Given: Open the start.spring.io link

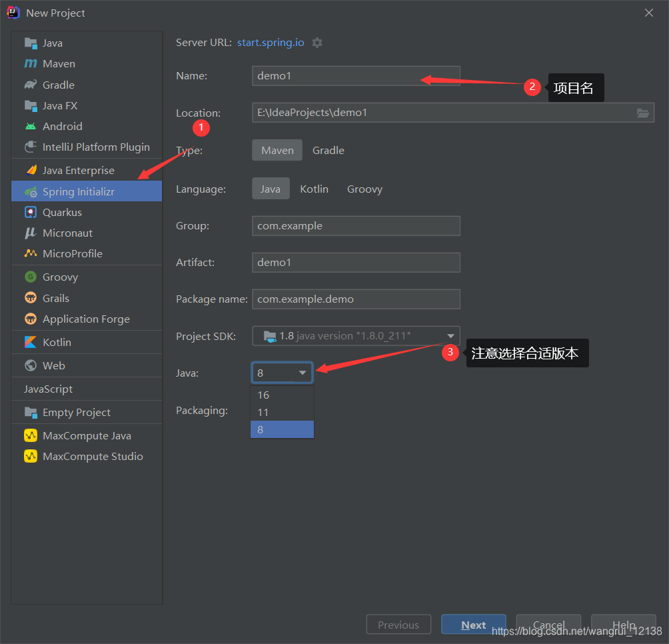Looking at the screenshot, I should [x=271, y=43].
